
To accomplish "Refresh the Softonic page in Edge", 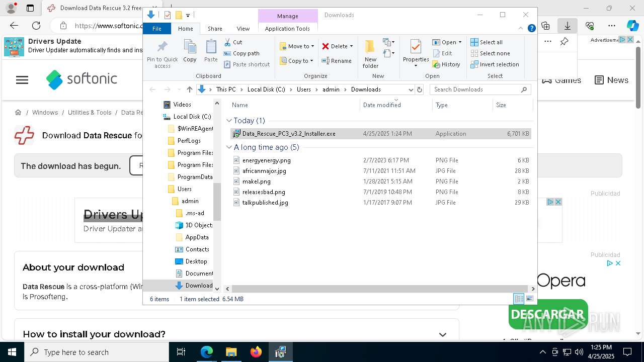I will point(36,26).
